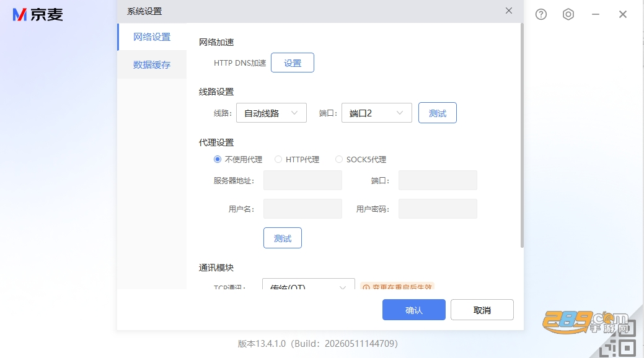Click the 通讯模块 section heading

coord(216,268)
